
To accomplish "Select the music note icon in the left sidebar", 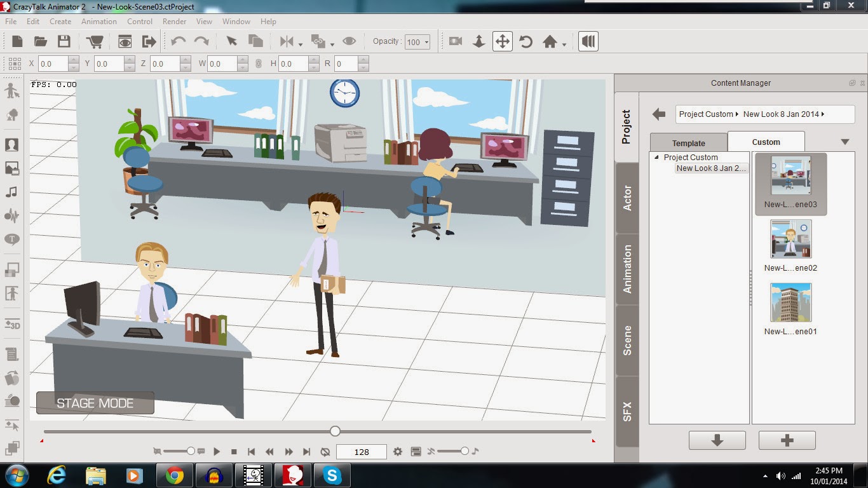I will click(x=11, y=192).
